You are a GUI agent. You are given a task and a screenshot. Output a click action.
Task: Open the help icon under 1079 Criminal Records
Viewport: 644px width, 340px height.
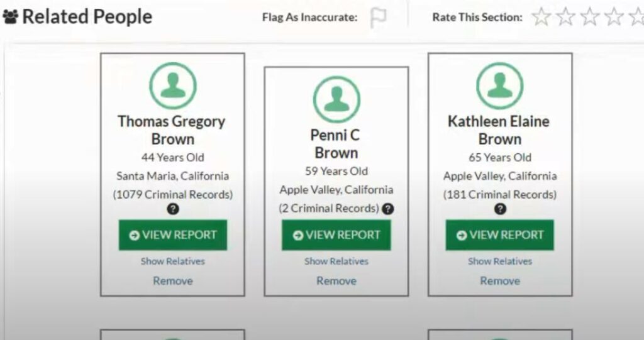pos(173,209)
